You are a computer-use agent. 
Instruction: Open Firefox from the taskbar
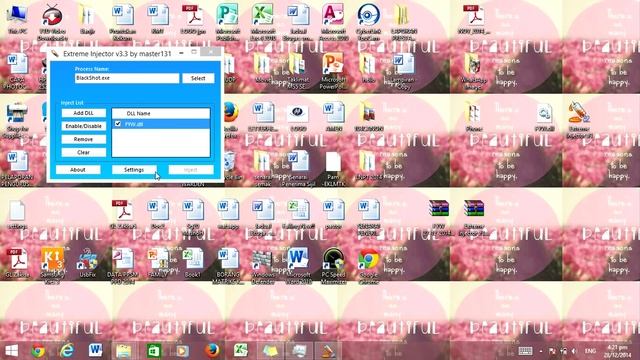click(212, 351)
